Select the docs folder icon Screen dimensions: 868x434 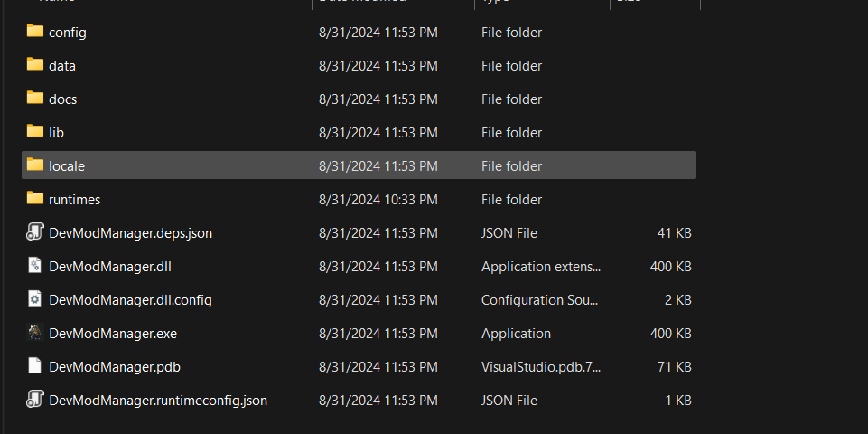(x=35, y=99)
